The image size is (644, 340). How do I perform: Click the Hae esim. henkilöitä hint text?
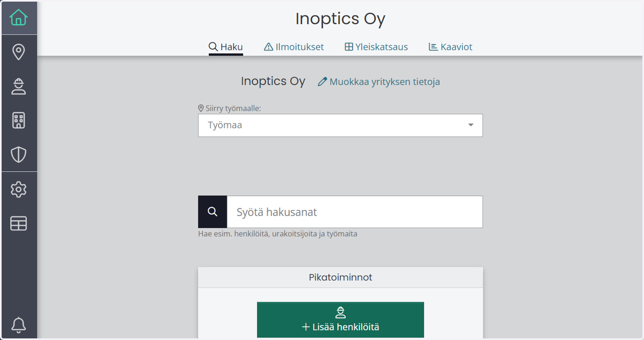pyautogui.click(x=277, y=234)
